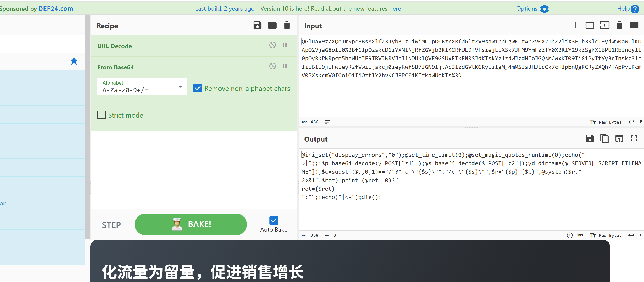Load a recipe using the folder icon
This screenshot has height=282, width=644.
(272, 25)
